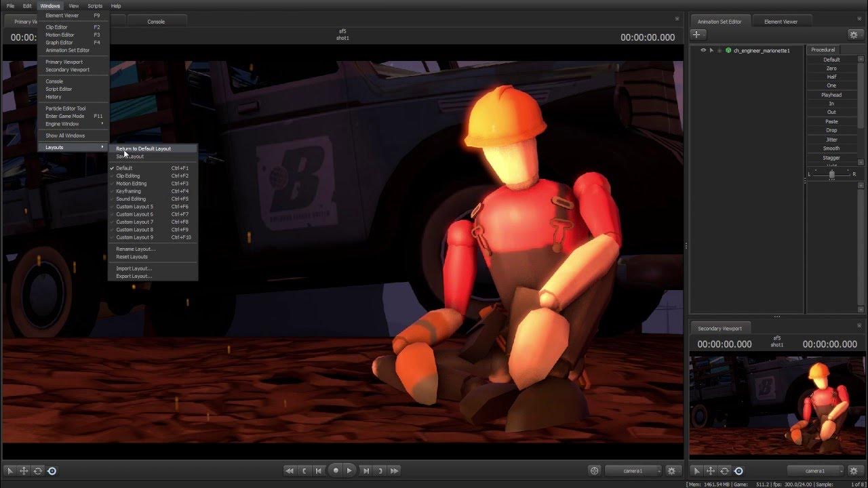Viewport: 868px width, 488px height.
Task: Apply the Half procedural preset
Action: click(831, 77)
